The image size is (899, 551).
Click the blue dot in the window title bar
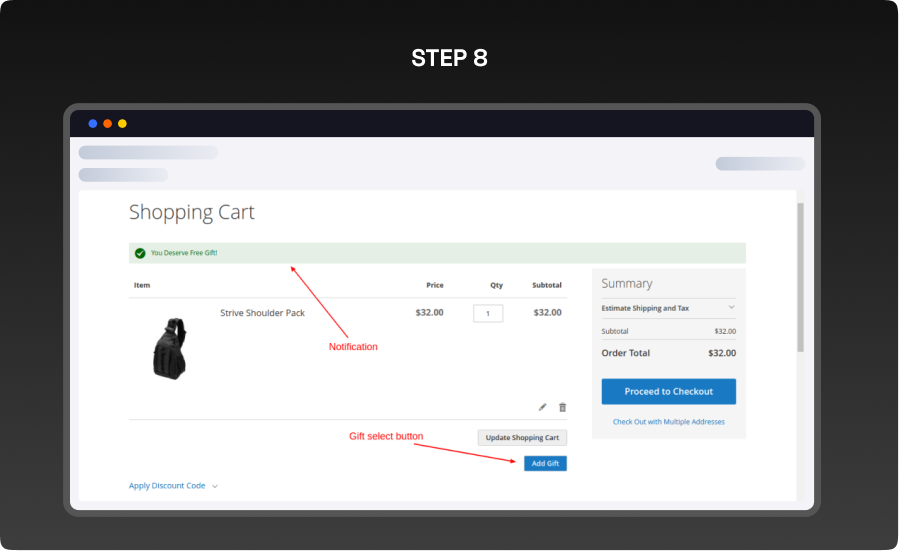pyautogui.click(x=93, y=124)
